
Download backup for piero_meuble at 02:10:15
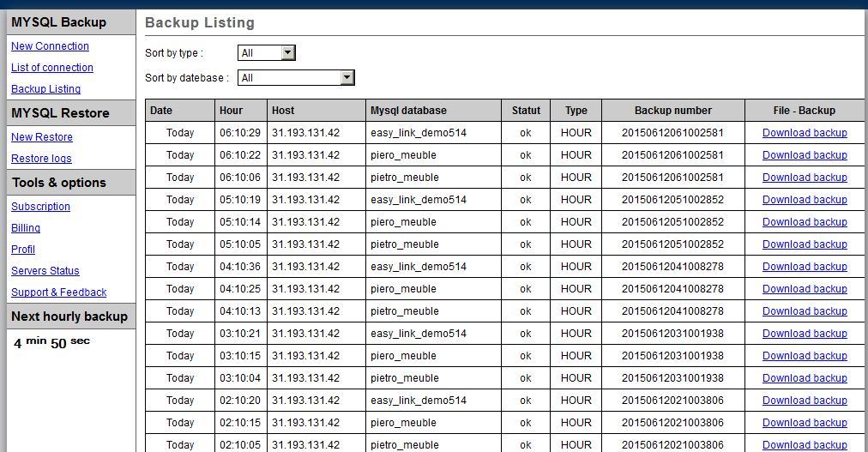point(805,423)
